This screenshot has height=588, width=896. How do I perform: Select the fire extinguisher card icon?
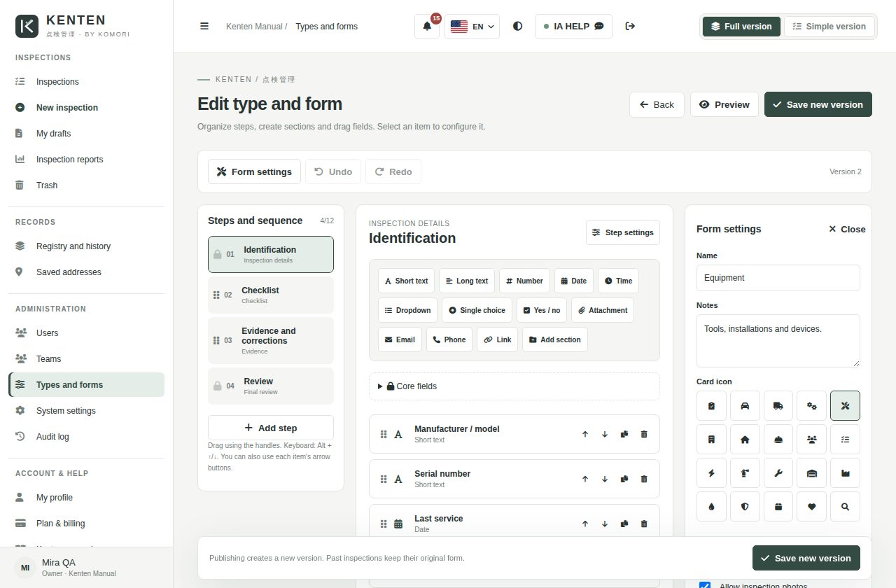[745, 472]
